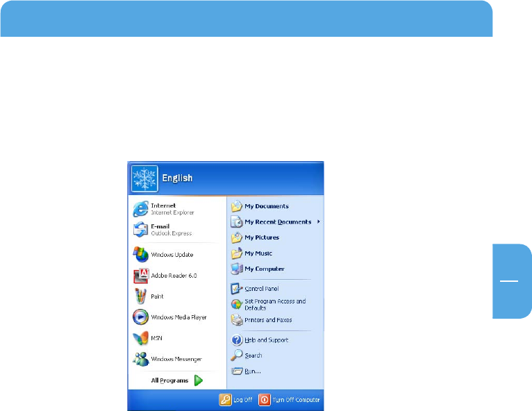Click Set Program Access and Defaults label
This screenshot has height=411, width=532.
point(275,305)
